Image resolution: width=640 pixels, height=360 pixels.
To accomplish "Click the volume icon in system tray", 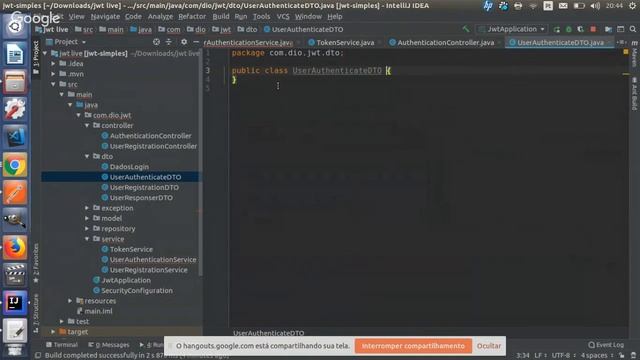I will pos(595,6).
